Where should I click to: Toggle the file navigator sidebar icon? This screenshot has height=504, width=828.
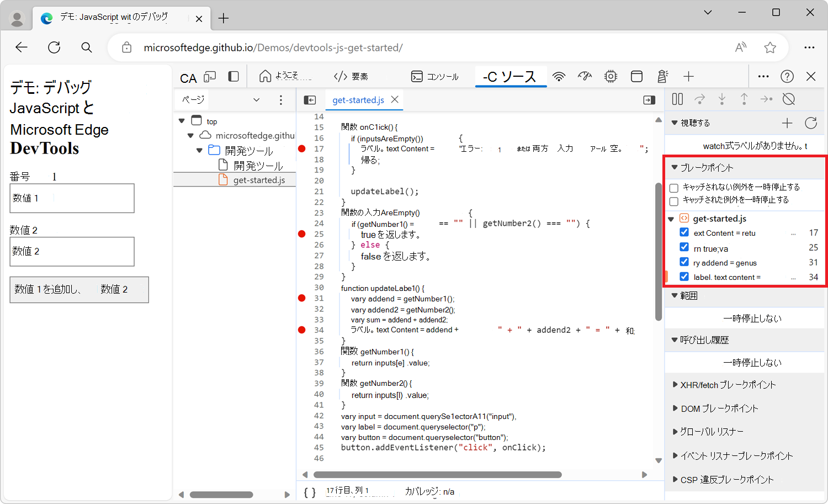click(x=310, y=100)
